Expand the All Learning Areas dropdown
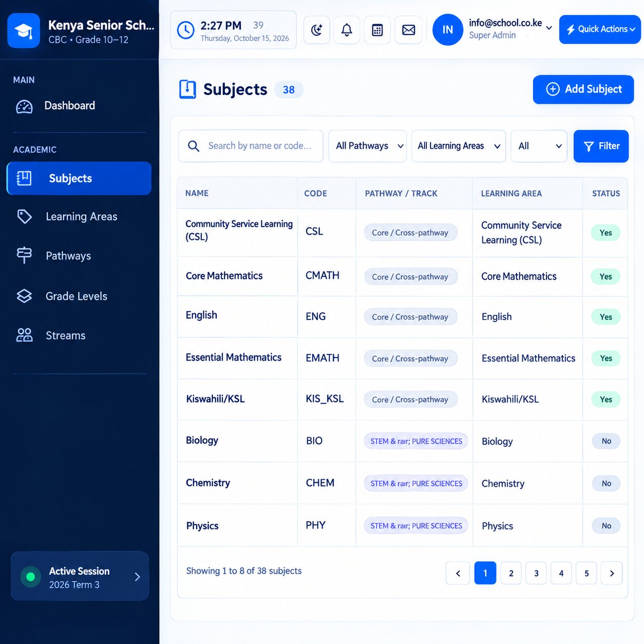Screen dimensions: 644x644 point(459,146)
